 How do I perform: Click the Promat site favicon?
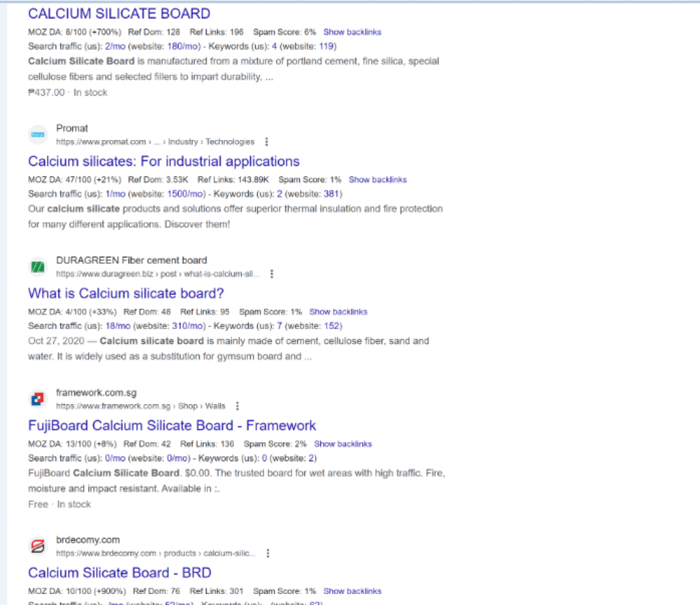pos(38,135)
